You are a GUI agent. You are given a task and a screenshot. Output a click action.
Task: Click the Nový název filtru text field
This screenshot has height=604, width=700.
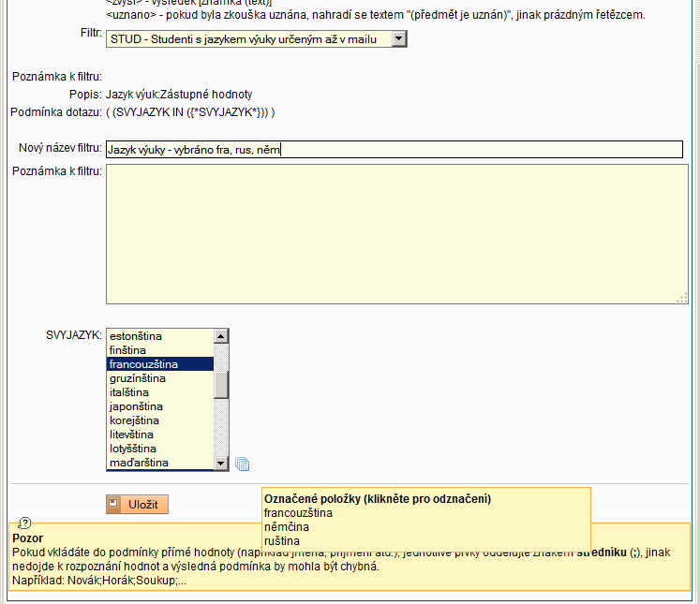coord(394,150)
